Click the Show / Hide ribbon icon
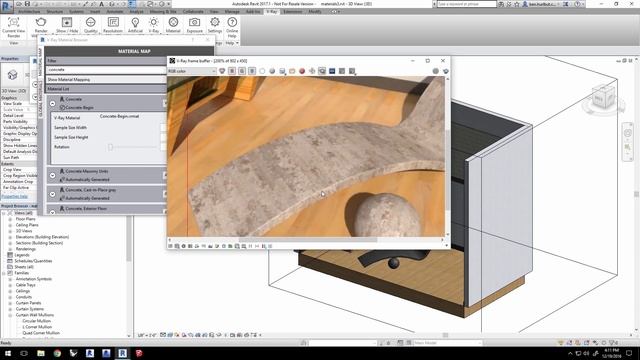 pos(67,22)
